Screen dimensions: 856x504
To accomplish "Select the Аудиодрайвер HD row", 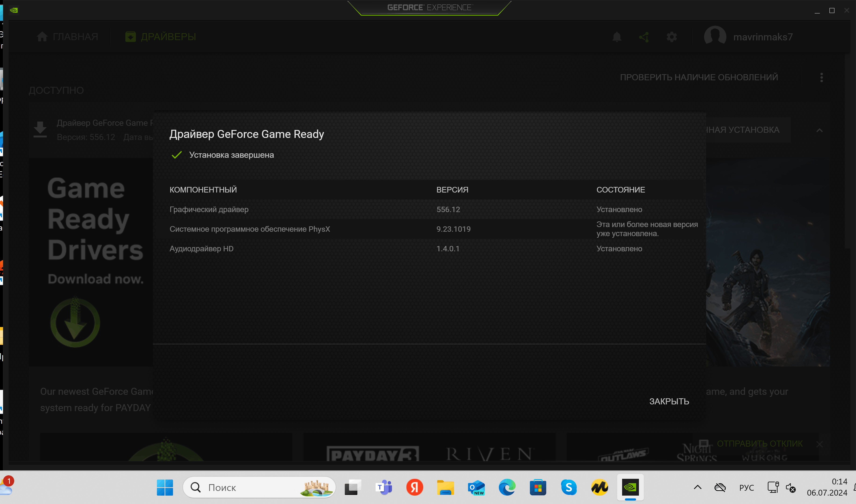I will click(x=429, y=248).
